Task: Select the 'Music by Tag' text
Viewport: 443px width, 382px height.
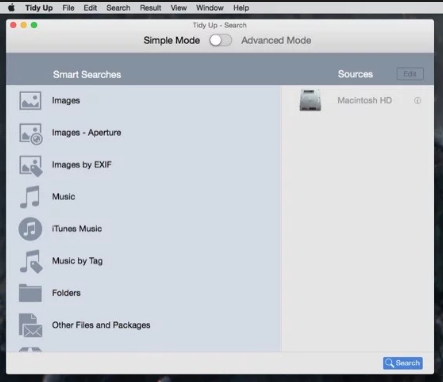Action: click(x=77, y=261)
